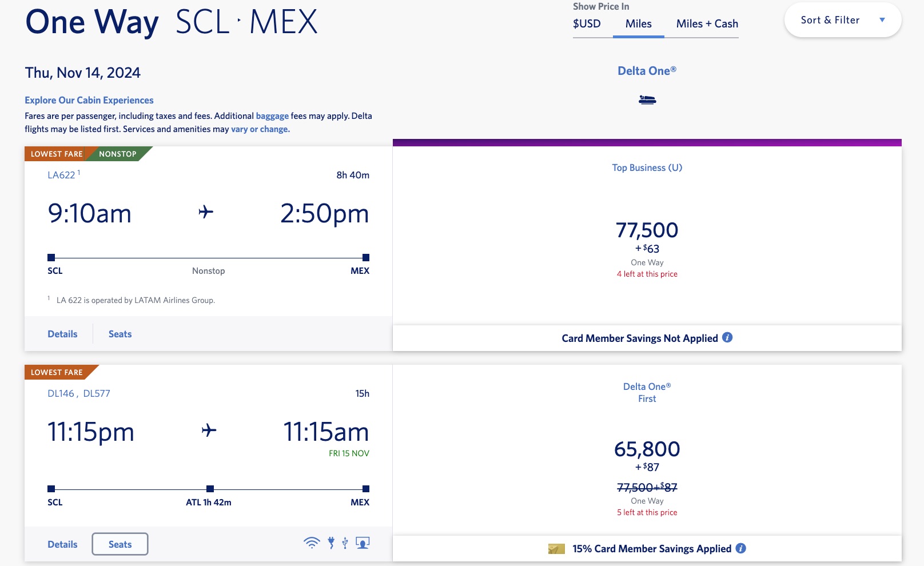Keep Miles selected as price display
The height and width of the screenshot is (566, 924).
click(x=638, y=23)
